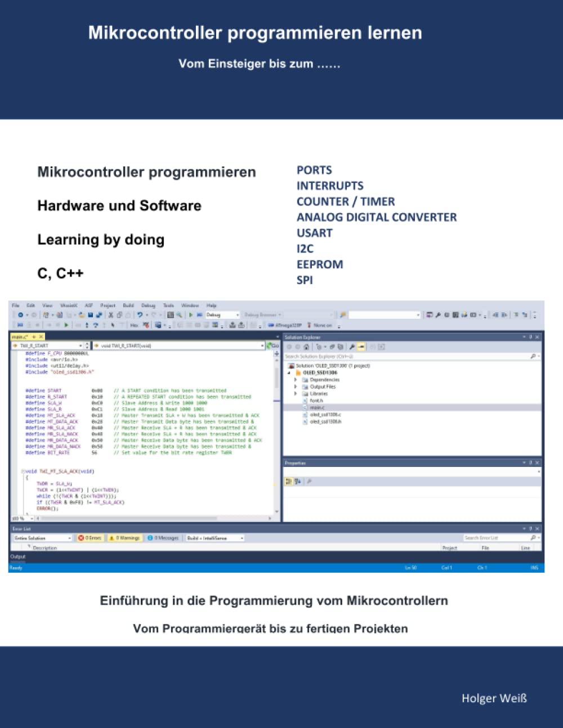The image size is (563, 728).
Task: Click the Description column header
Action: (x=44, y=547)
